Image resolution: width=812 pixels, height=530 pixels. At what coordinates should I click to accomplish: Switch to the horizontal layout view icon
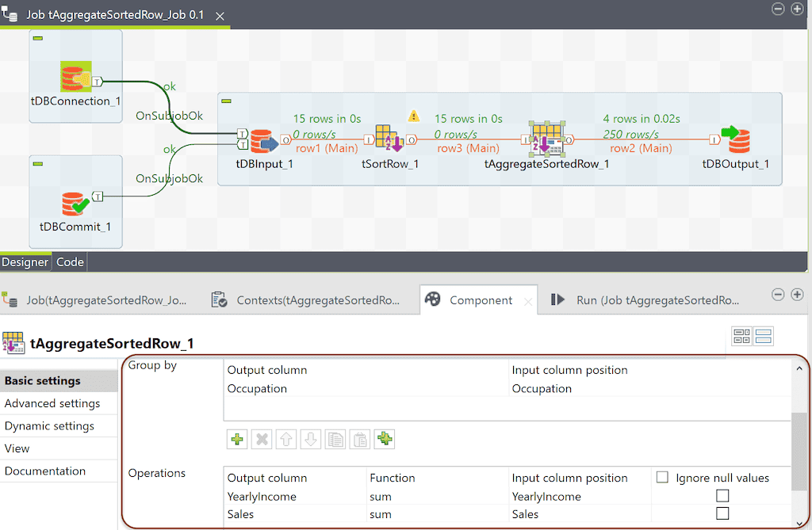(741, 336)
